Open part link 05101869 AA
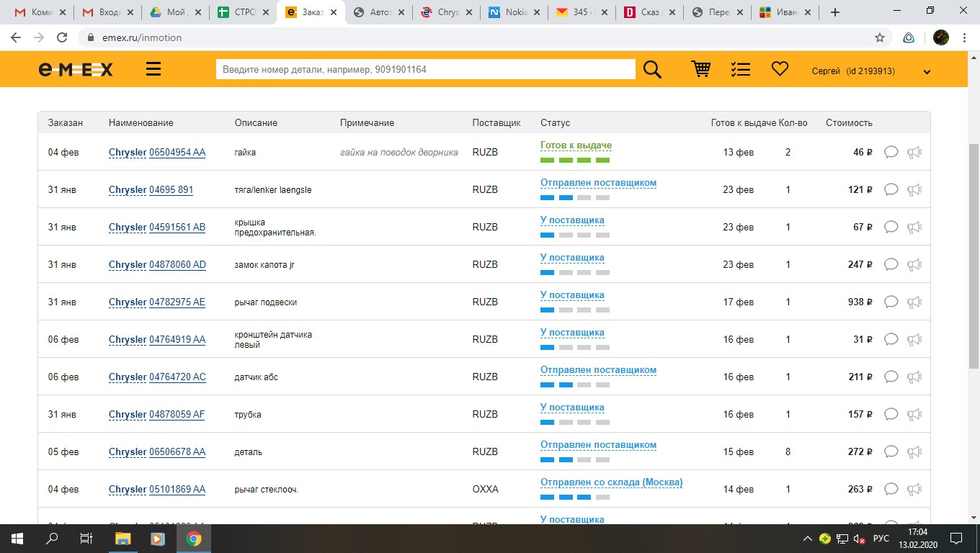 click(x=177, y=489)
